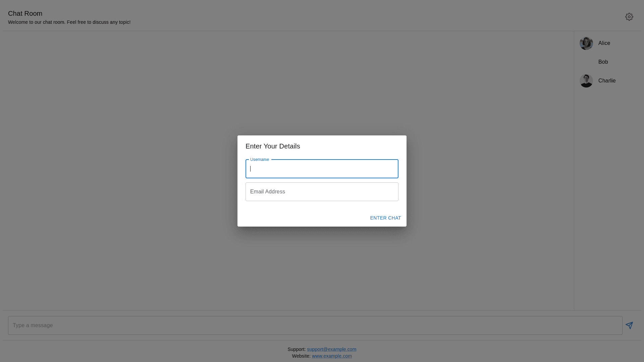Click the Support: footer label
Viewport: 644px width, 362px height.
pyautogui.click(x=296, y=349)
